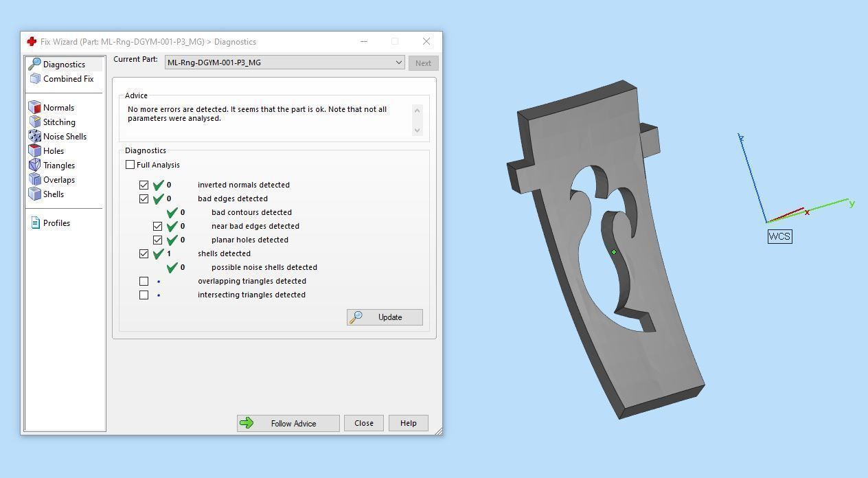Screen dimensions: 868x478
Task: Uncheck the planar holes detected checkbox
Action: pos(157,240)
